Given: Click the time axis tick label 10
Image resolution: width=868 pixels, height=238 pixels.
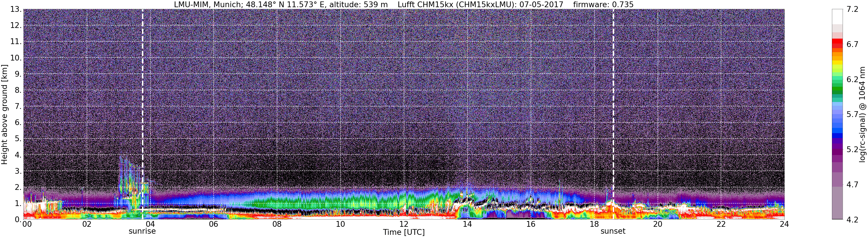Looking at the screenshot, I should pos(340,224).
